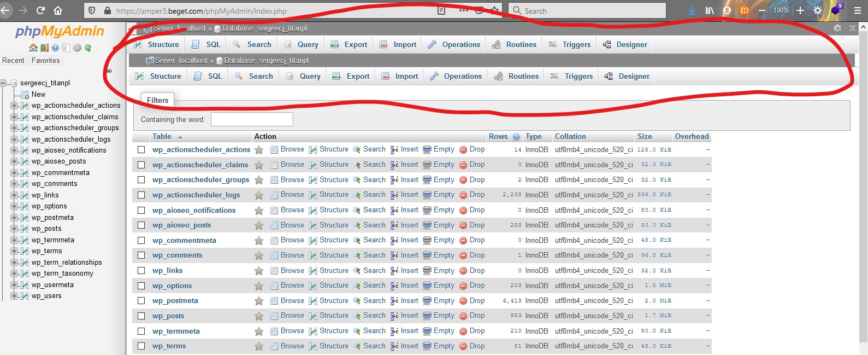Expand wp_comments in the navigation tree
Image resolution: width=868 pixels, height=355 pixels.
click(x=14, y=184)
